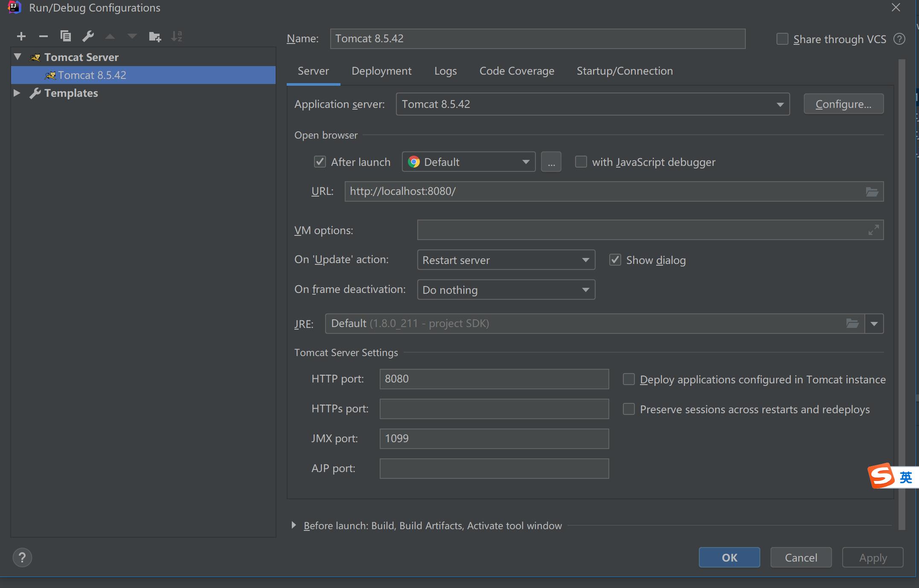Open the Default browser dropdown
Viewport: 919px width, 588px height.
(x=468, y=162)
